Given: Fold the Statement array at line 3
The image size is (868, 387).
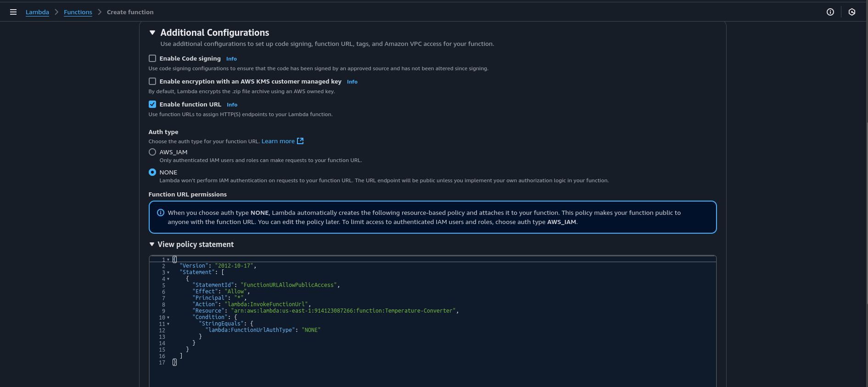Looking at the screenshot, I should click(x=168, y=273).
